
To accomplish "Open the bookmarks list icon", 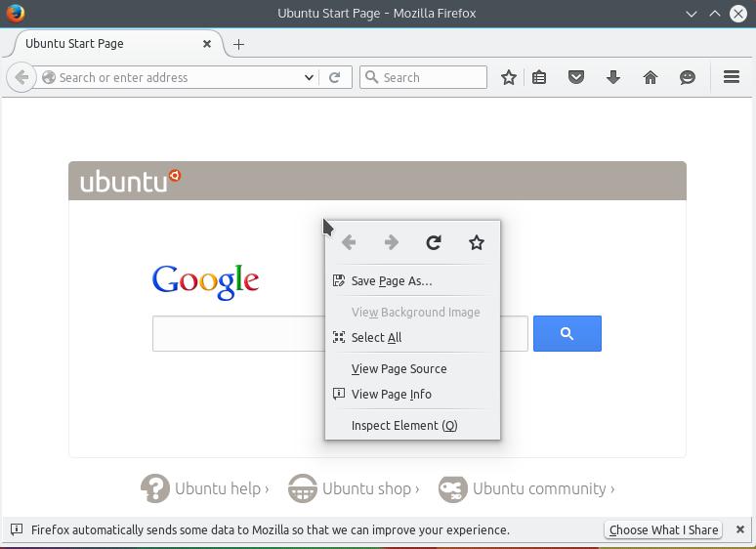I will [x=539, y=77].
